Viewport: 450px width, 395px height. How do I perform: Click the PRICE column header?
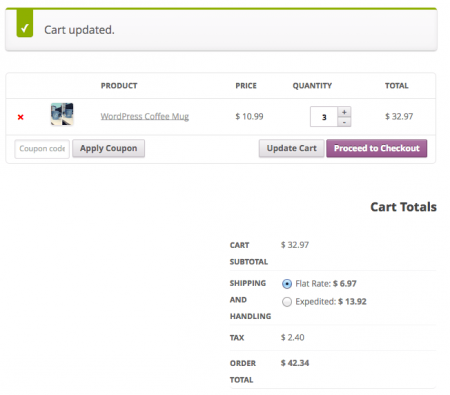[246, 86]
